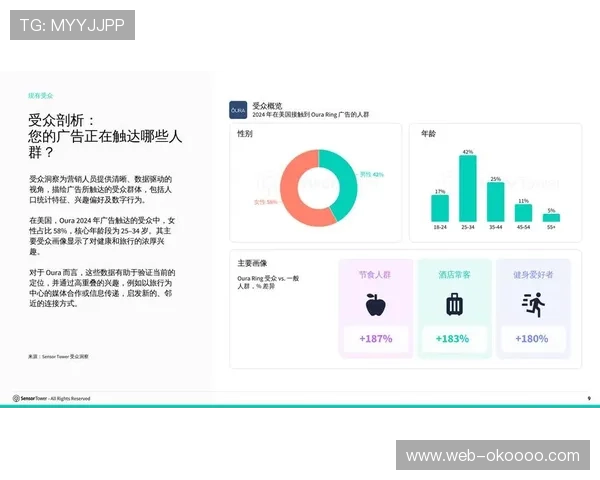Click the 主要画像 section title
600x480 pixels.
pos(252,263)
